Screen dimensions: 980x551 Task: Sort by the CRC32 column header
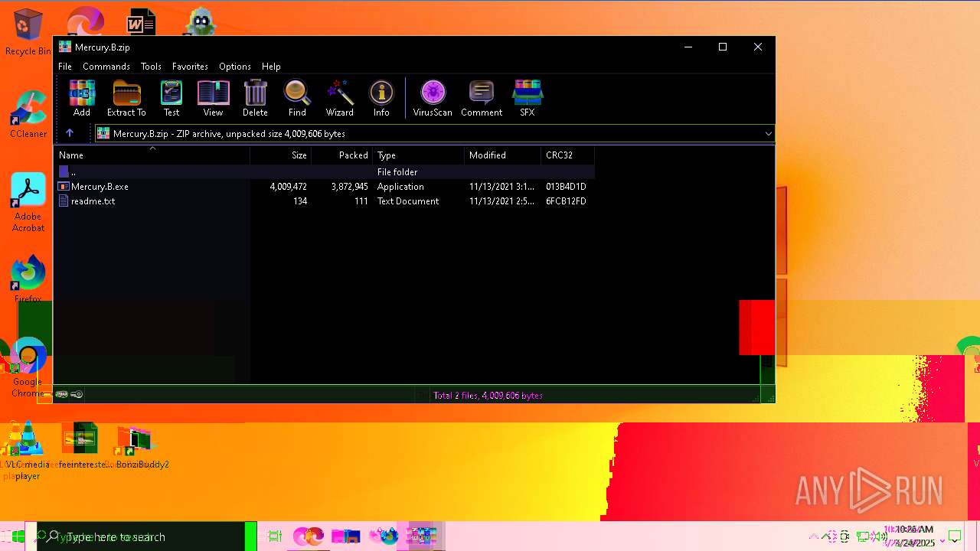(x=567, y=155)
